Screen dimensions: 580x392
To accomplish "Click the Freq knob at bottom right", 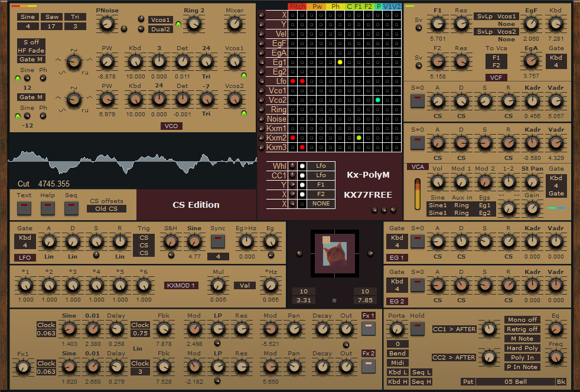I will tap(555, 357).
